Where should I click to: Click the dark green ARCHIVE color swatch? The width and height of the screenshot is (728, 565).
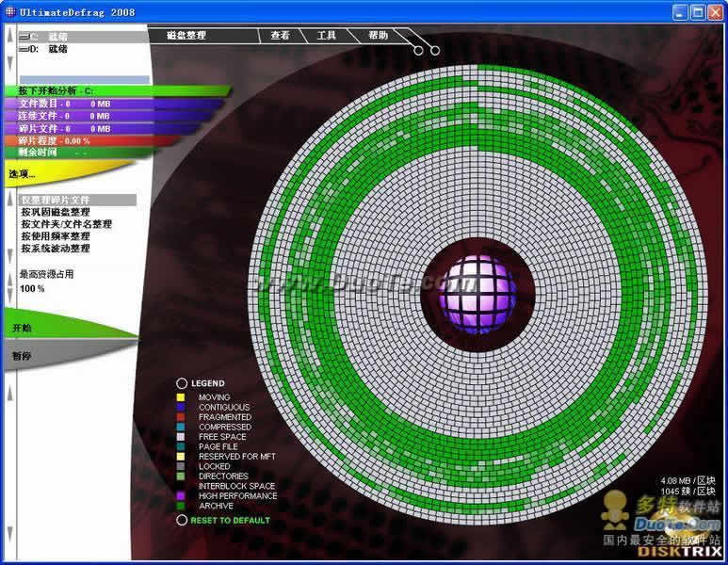point(181,506)
